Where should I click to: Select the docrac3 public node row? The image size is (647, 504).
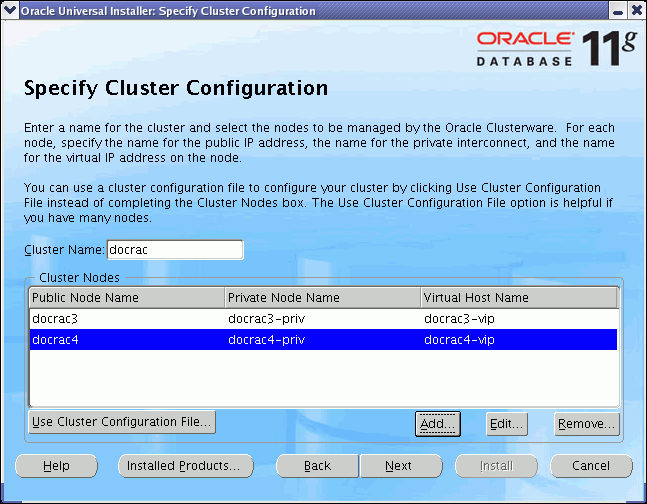pyautogui.click(x=126, y=319)
